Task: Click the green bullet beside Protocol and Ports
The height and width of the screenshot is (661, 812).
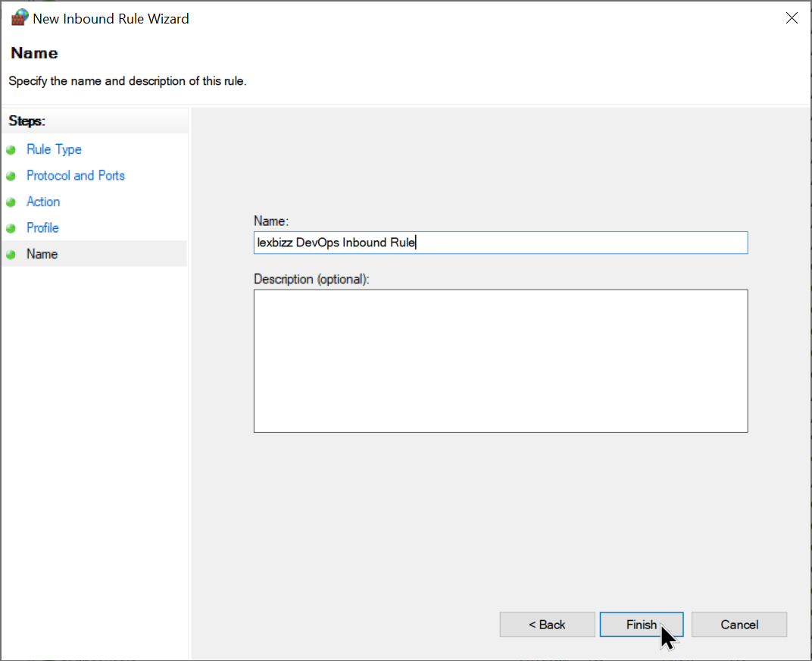Action: (x=11, y=176)
